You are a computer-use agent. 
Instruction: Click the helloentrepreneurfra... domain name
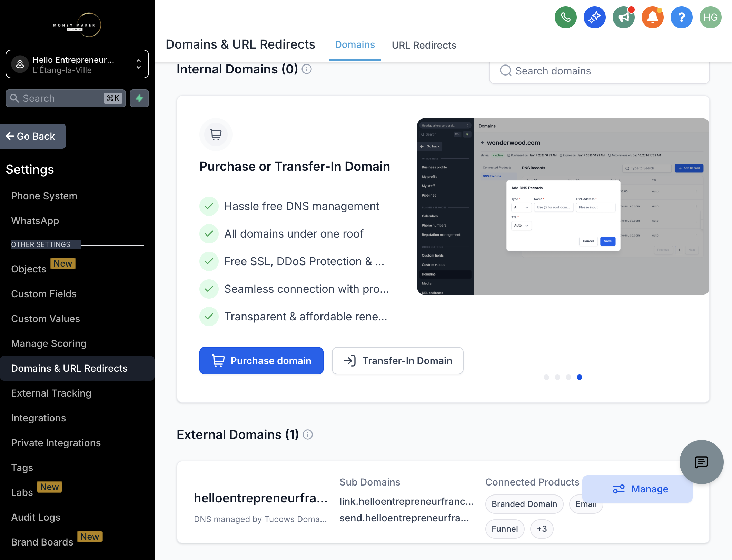coord(260,498)
